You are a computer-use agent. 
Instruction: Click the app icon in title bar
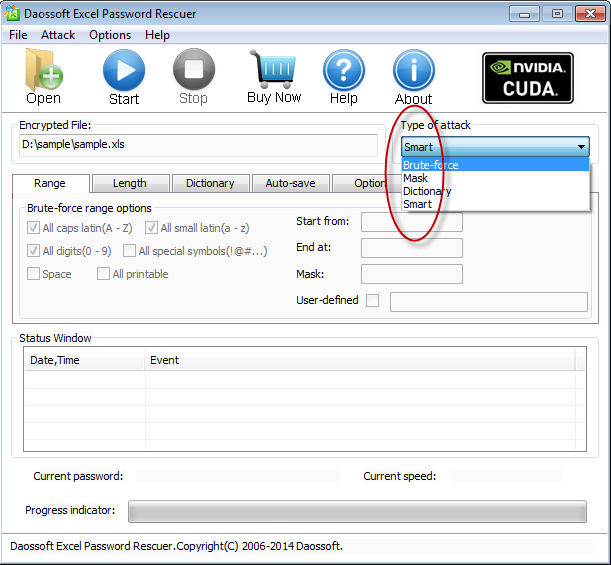pyautogui.click(x=12, y=13)
